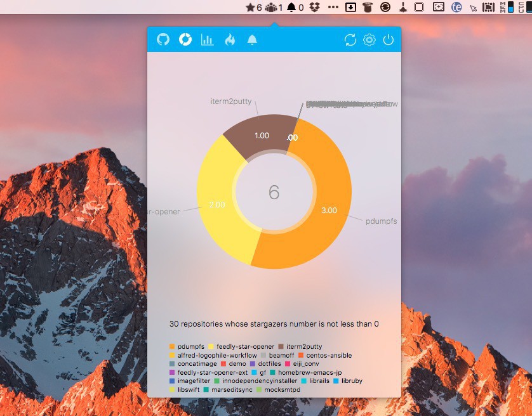This screenshot has height=416, width=532.
Task: Open the Dropbox menu bar icon
Action: click(x=315, y=7)
